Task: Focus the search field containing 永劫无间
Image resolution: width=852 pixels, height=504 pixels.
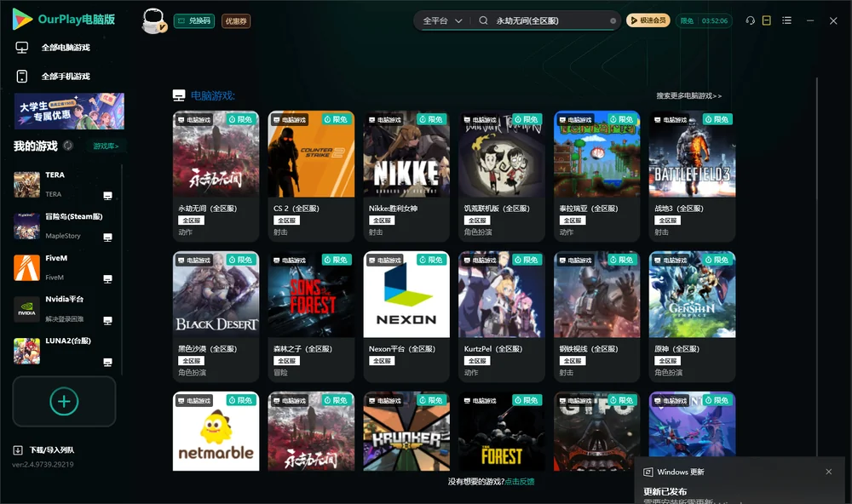Action: point(549,20)
